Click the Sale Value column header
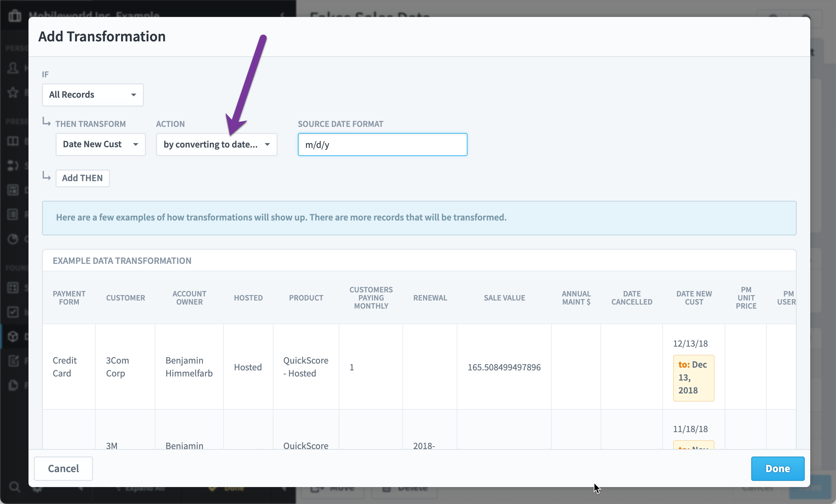Viewport: 836px width, 504px height. [x=504, y=298]
